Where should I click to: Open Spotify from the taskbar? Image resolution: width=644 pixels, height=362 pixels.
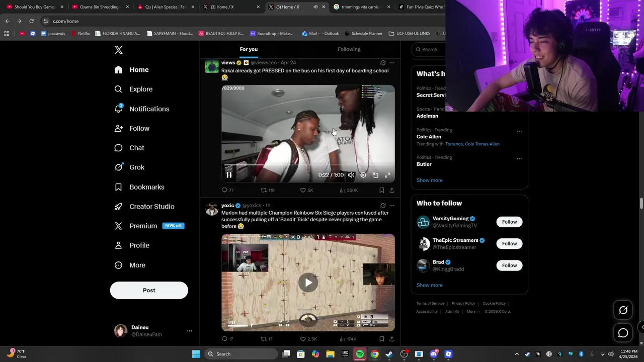360,354
